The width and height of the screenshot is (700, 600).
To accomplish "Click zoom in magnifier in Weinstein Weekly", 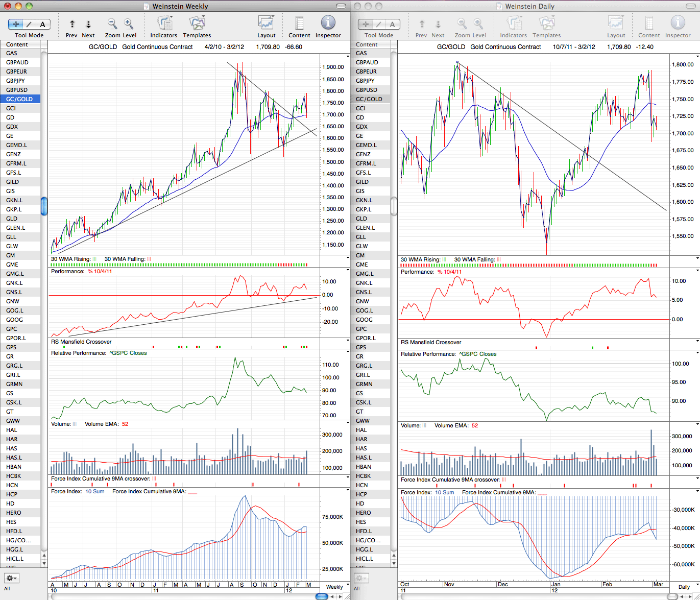I will (x=129, y=23).
